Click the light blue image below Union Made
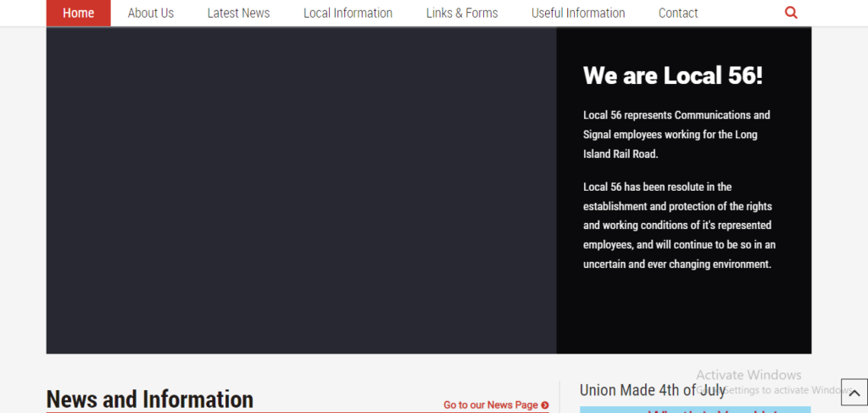This screenshot has height=413, width=868. [694, 410]
